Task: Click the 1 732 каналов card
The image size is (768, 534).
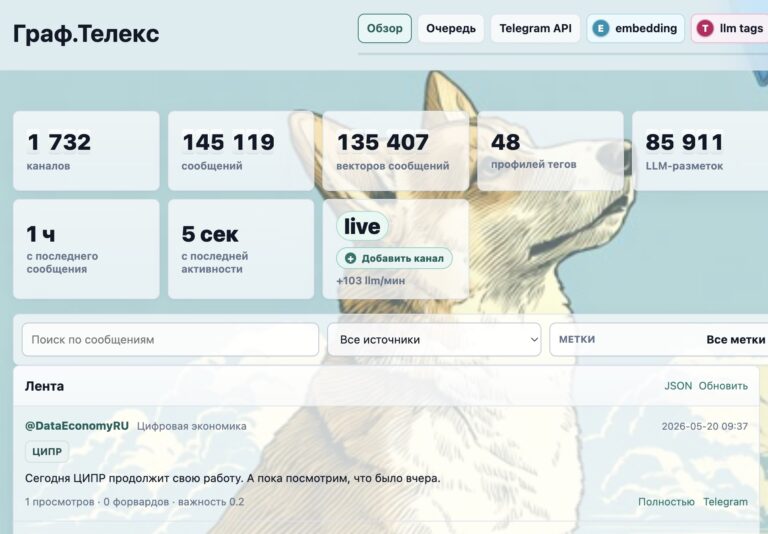Action: click(86, 151)
